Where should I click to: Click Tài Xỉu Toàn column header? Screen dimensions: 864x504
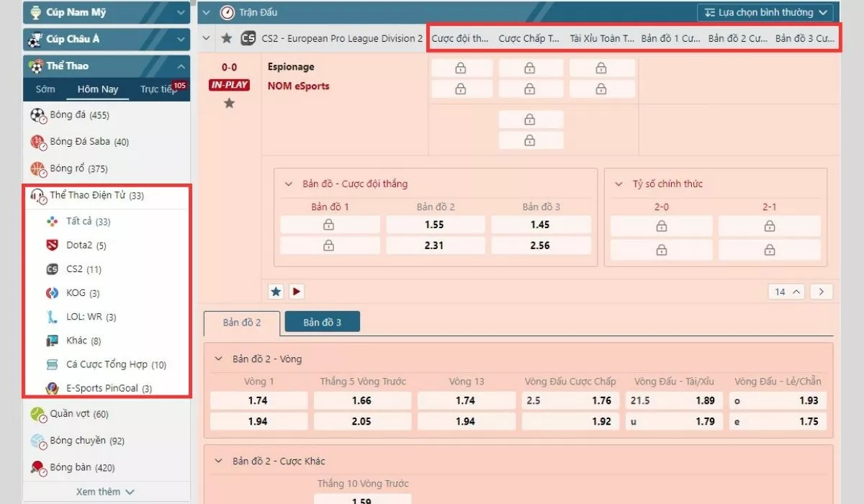[x=602, y=38]
